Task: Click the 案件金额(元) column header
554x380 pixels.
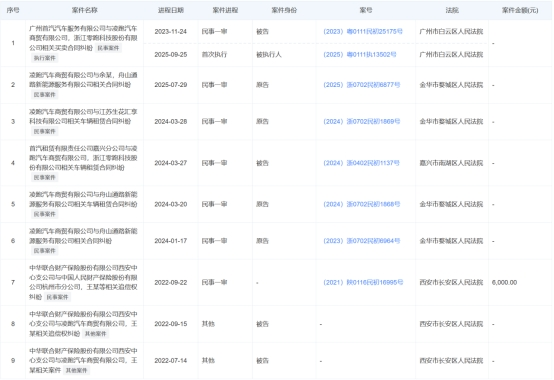Action: [520, 10]
